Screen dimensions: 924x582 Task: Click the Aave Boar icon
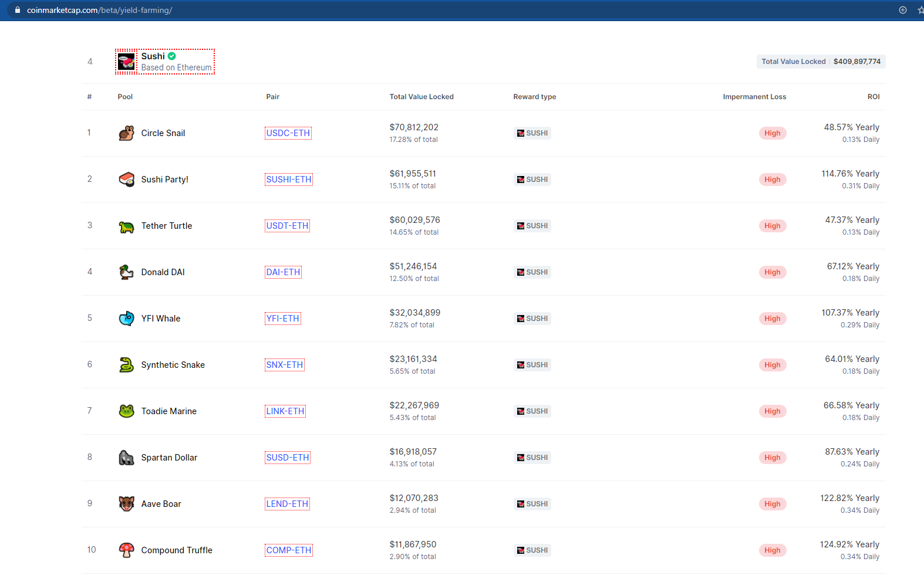pyautogui.click(x=126, y=504)
